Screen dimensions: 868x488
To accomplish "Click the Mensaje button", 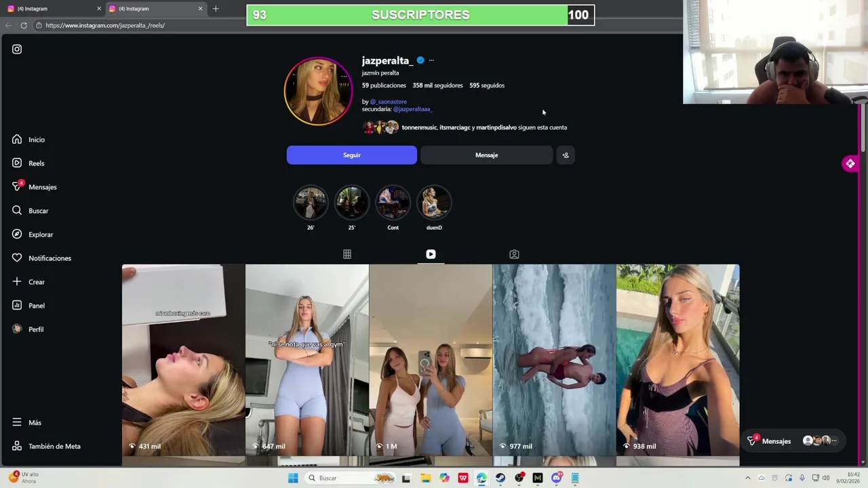I will 486,155.
